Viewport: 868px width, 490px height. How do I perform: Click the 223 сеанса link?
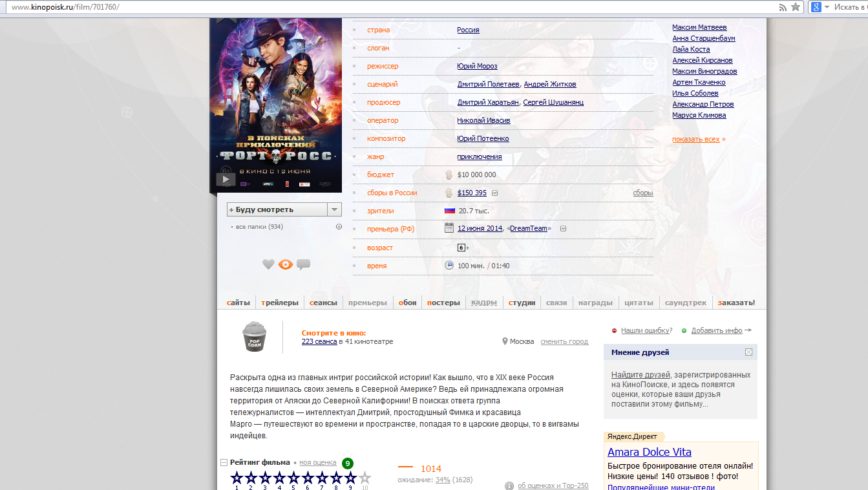tap(319, 341)
